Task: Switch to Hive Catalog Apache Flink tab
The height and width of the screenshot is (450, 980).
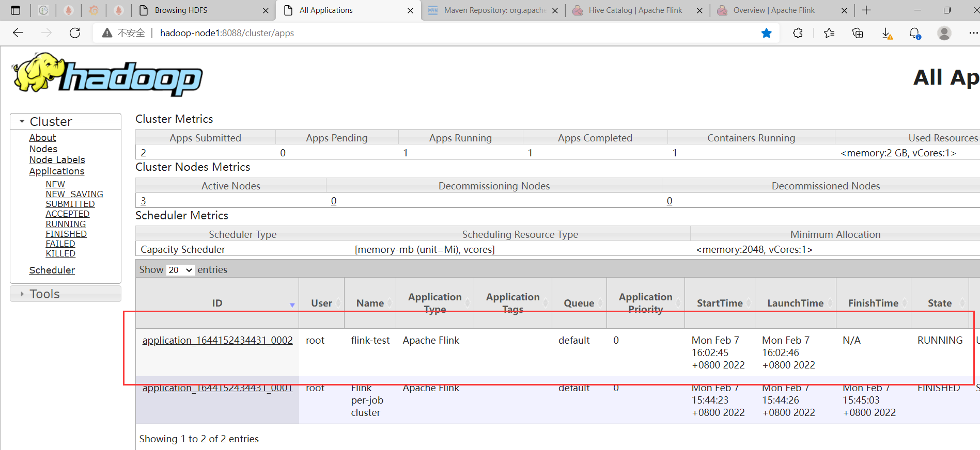Action: (x=635, y=10)
